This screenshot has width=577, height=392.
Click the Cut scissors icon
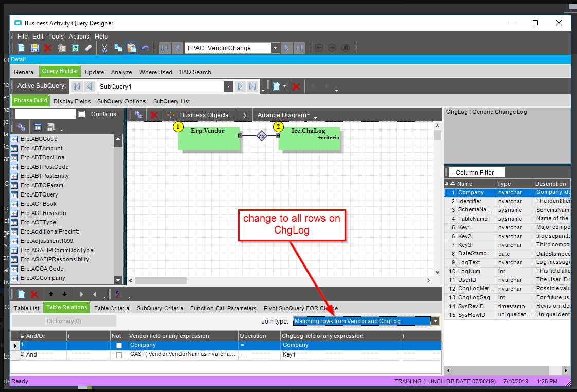[x=105, y=48]
